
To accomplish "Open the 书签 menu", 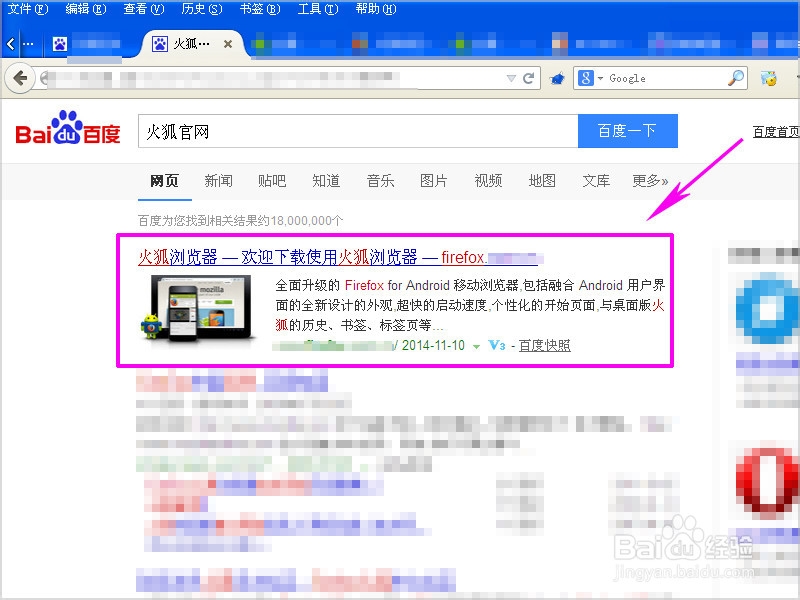I will pos(258,9).
